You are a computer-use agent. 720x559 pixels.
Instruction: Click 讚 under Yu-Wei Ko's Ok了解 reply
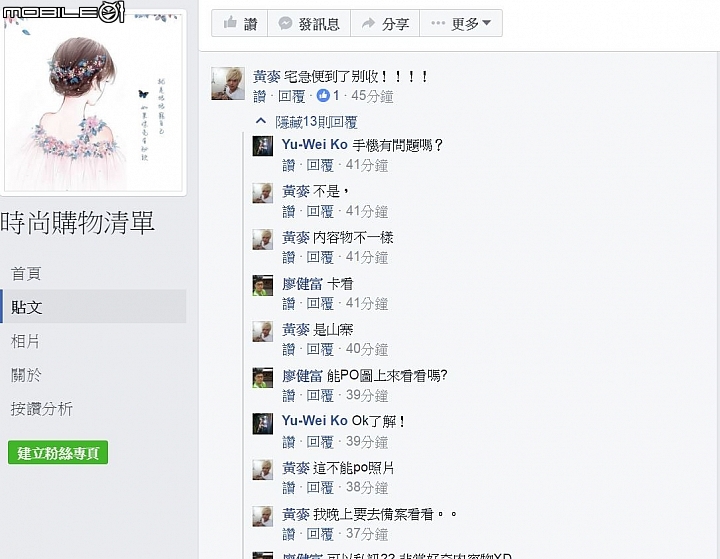[288, 442]
